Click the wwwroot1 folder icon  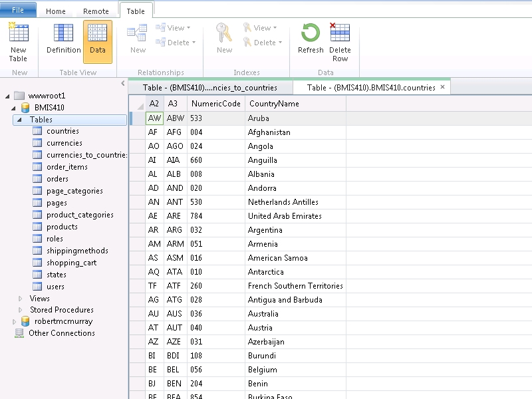pos(19,96)
